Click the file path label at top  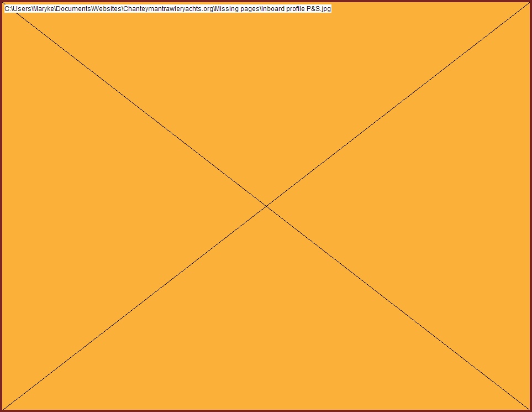click(x=167, y=9)
